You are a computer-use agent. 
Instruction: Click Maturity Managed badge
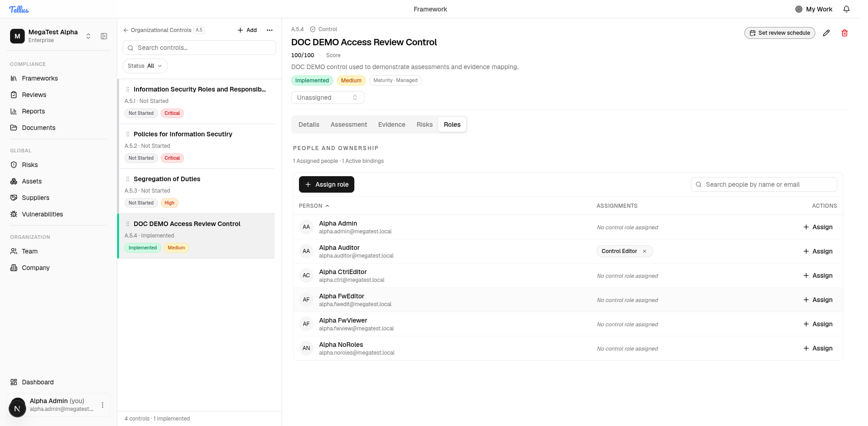tap(396, 81)
